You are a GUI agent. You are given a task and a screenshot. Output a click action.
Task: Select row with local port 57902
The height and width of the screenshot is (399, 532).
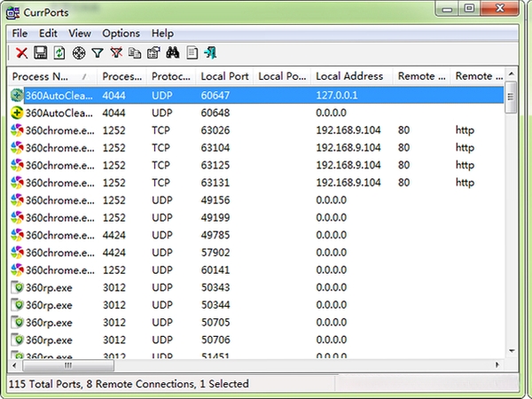point(257,253)
